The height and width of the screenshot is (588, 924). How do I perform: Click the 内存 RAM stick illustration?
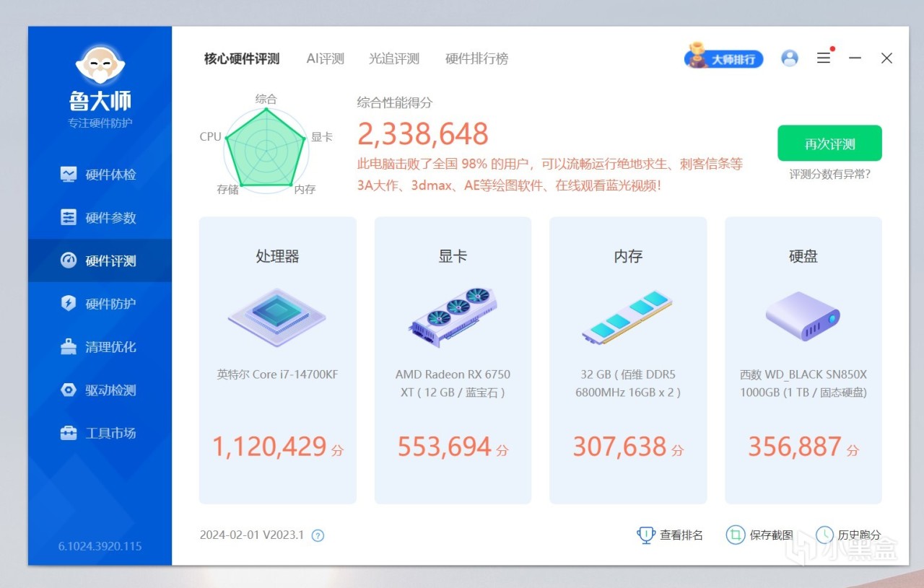tap(627, 317)
